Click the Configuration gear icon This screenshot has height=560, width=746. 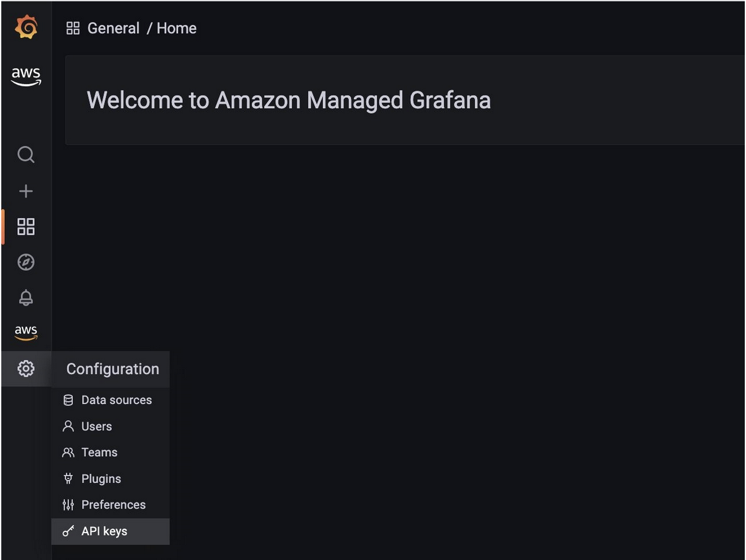[x=26, y=369]
